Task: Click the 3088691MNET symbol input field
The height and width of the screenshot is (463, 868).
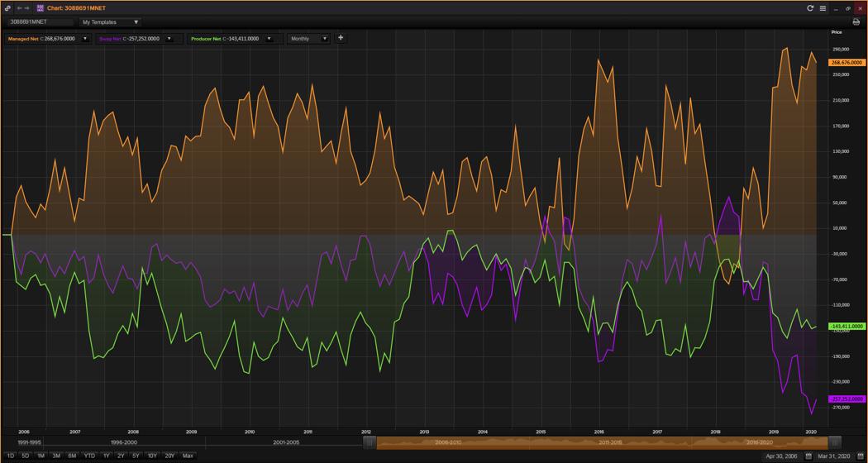Action: (40, 22)
